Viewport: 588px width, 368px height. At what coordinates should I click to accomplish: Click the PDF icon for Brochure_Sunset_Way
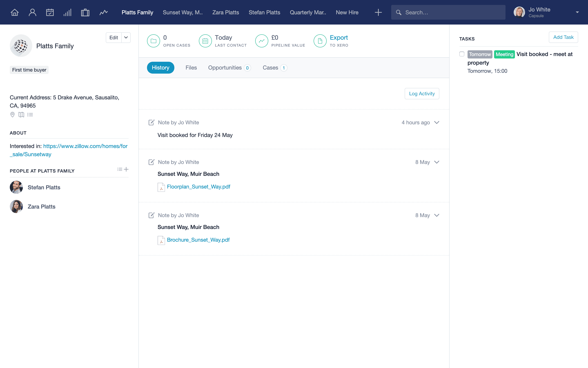point(161,240)
